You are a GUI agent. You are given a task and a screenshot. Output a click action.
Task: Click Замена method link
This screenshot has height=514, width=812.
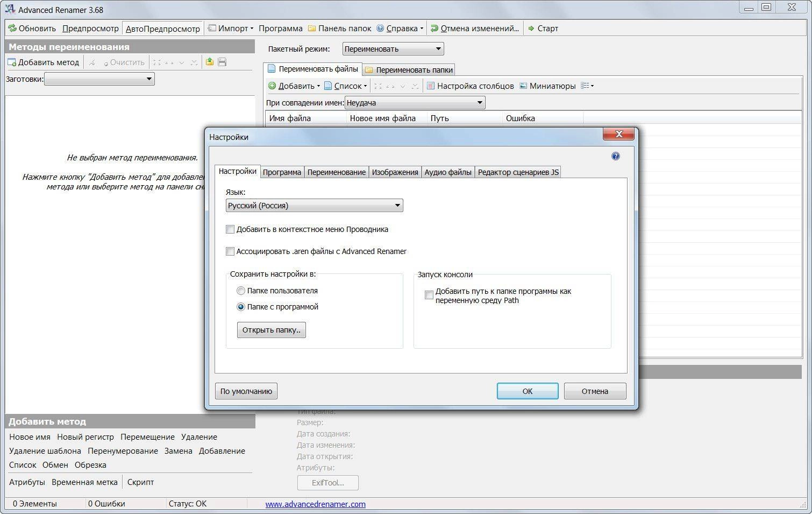(x=178, y=451)
